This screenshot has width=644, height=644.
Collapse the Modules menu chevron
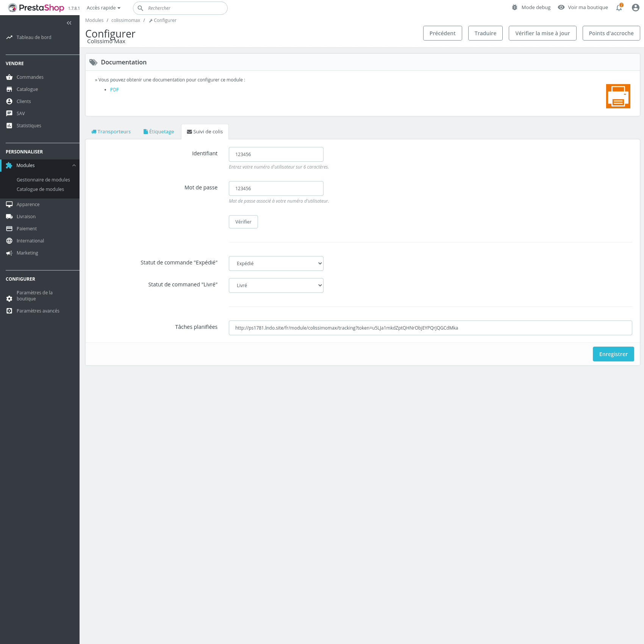point(74,165)
